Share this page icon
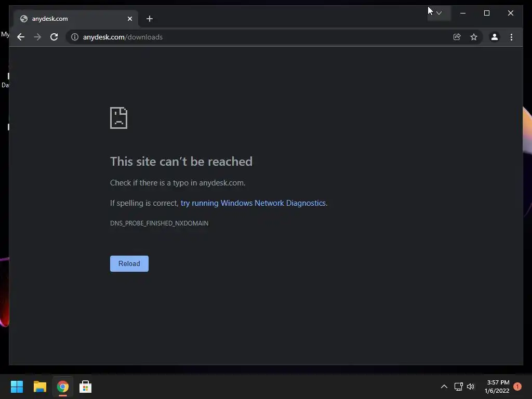The height and width of the screenshot is (399, 532). tap(457, 37)
